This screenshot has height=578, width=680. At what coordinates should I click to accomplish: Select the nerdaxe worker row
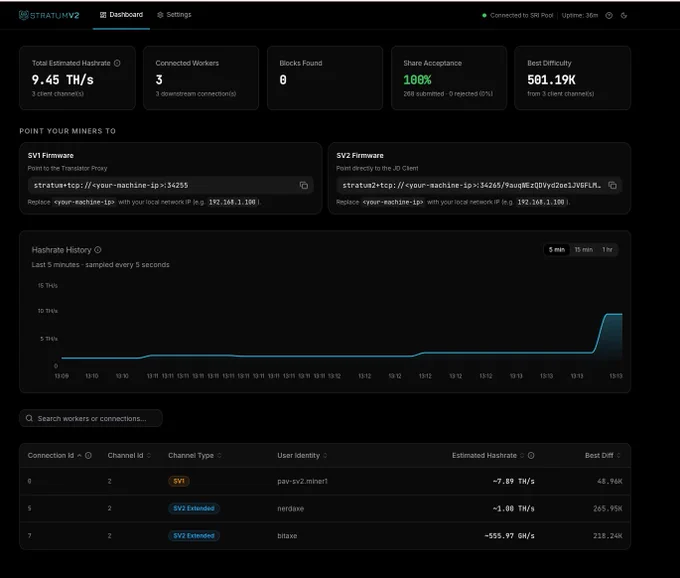click(325, 508)
